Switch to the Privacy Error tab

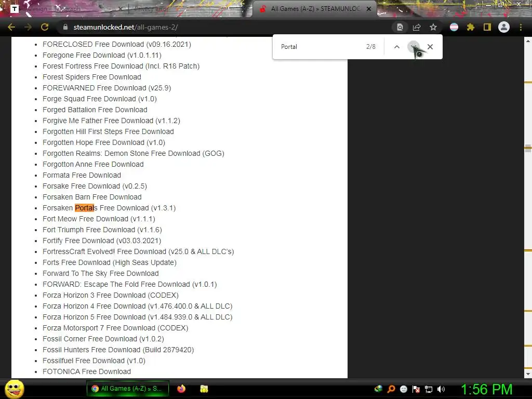coord(187,9)
